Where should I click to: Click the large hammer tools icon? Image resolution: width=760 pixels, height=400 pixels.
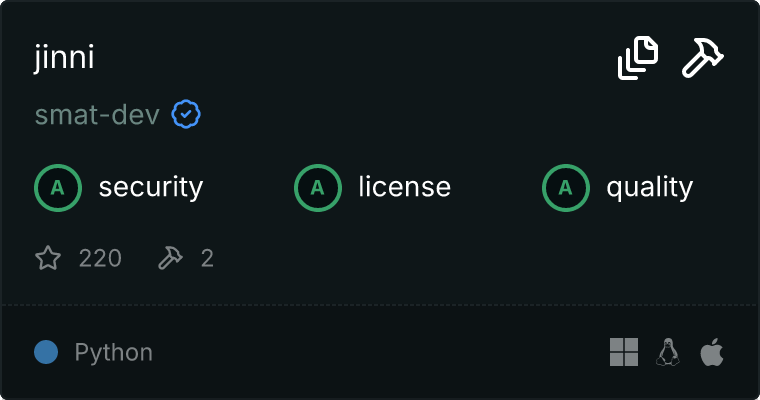(x=703, y=58)
